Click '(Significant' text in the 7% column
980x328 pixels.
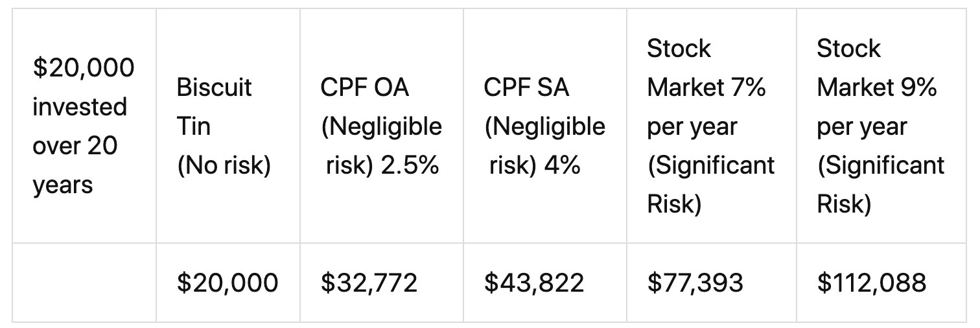coord(711,166)
